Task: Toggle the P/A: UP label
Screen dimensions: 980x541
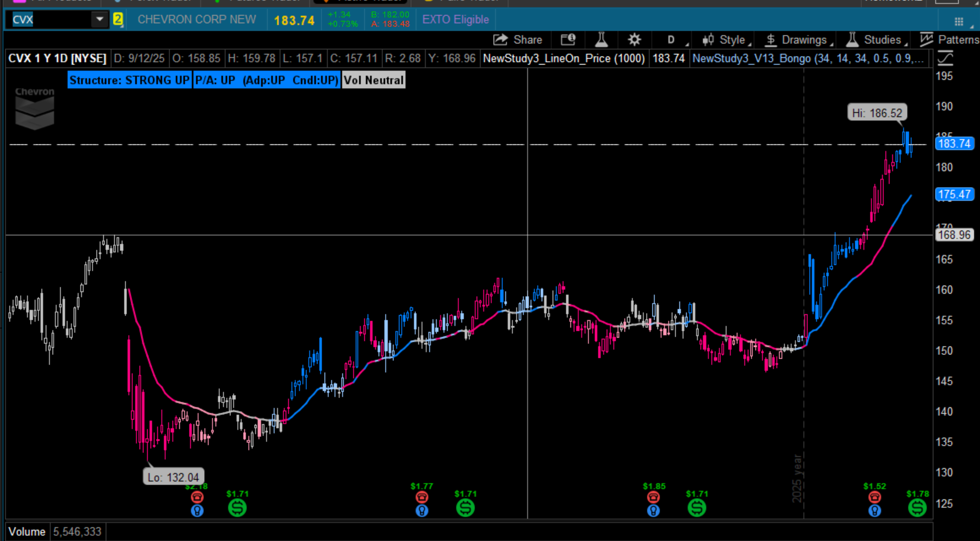Action: [266, 80]
